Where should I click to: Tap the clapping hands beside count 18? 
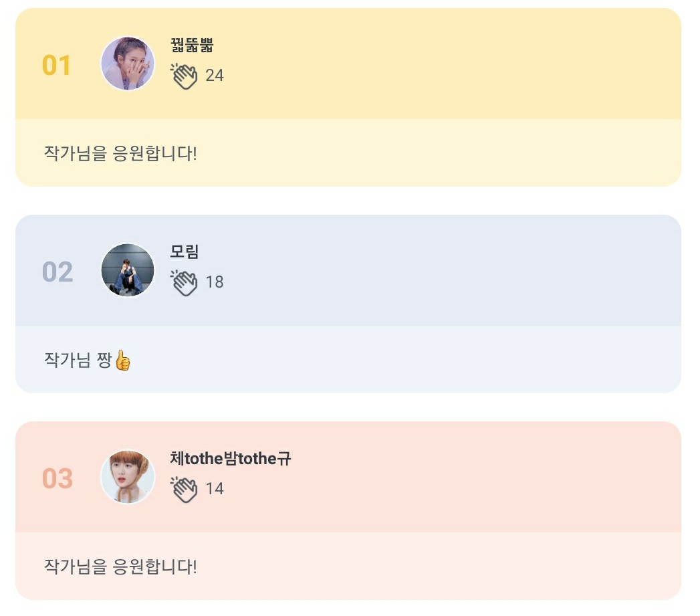coord(184,282)
